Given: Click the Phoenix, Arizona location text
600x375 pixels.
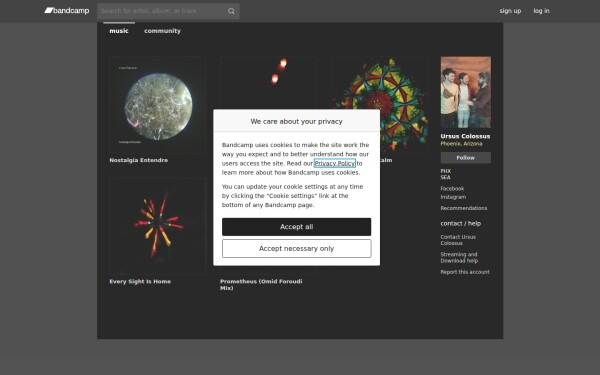Looking at the screenshot, I should coord(461,143).
